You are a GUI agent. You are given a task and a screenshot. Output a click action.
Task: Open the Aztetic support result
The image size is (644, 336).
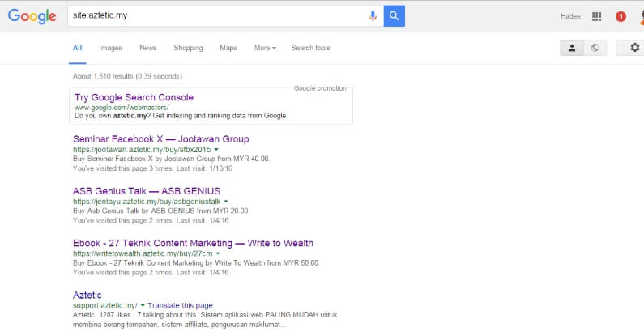pyautogui.click(x=87, y=295)
